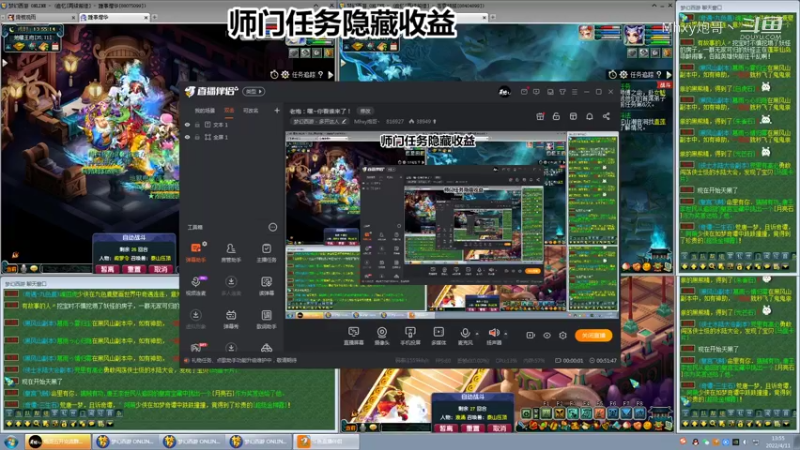Viewport: 800px width, 450px height.
Task: Click the share icon above preview
Action: click(606, 116)
